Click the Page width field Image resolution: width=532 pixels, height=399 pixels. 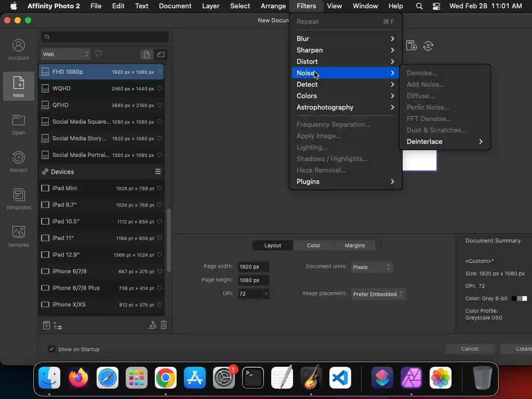pyautogui.click(x=254, y=267)
